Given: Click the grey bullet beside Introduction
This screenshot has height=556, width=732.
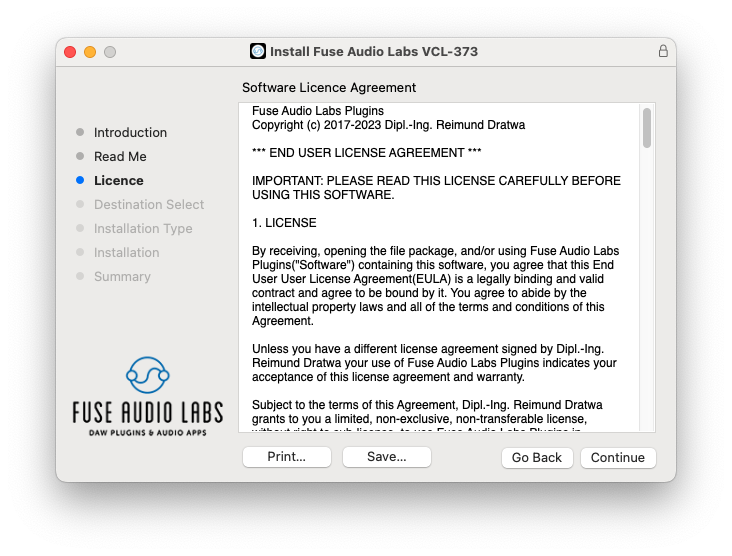Looking at the screenshot, I should tap(80, 132).
